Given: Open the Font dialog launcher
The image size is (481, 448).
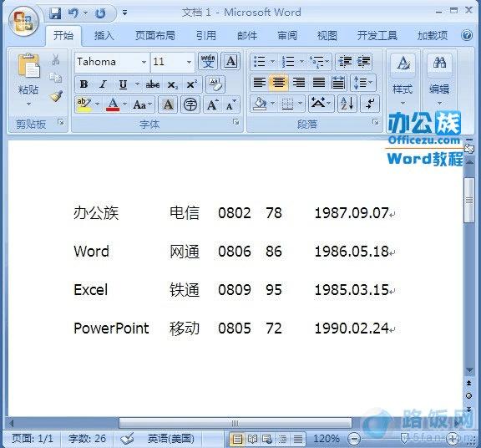Looking at the screenshot, I should tap(235, 122).
